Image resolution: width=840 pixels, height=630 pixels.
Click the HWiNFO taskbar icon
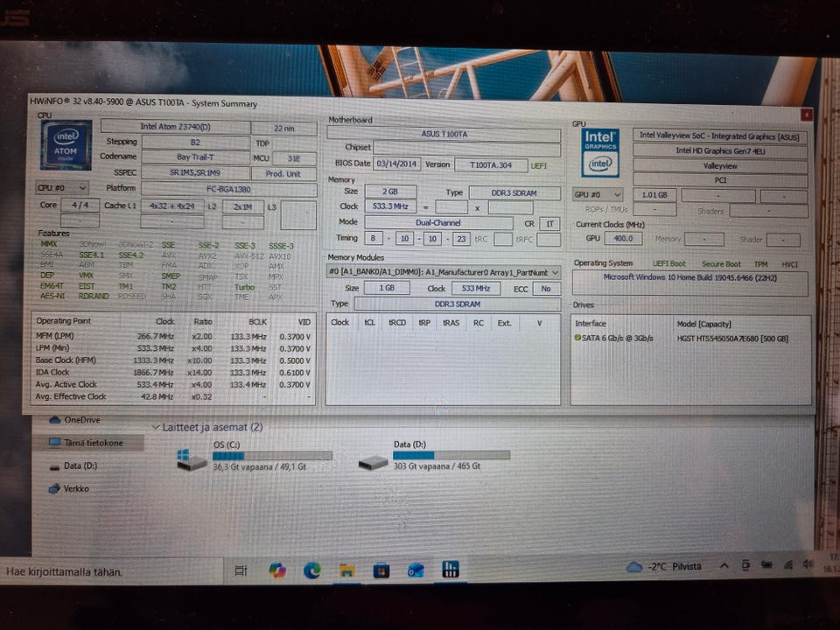[x=451, y=570]
